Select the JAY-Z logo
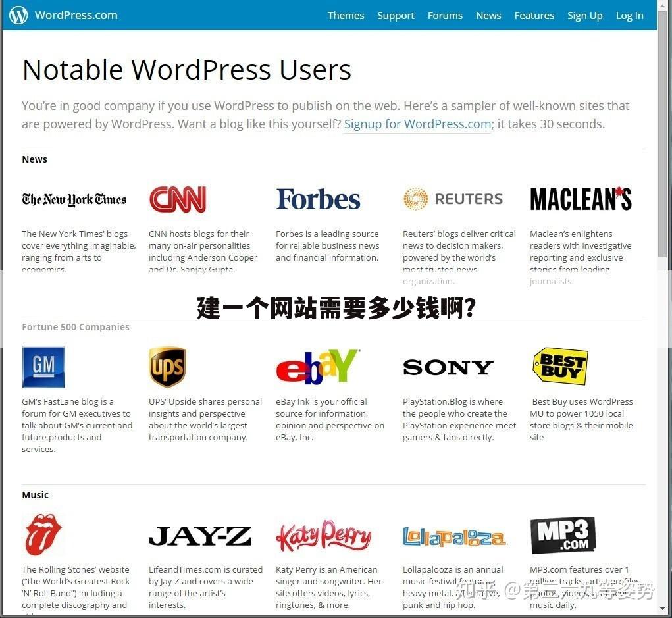The height and width of the screenshot is (618, 672). click(199, 536)
